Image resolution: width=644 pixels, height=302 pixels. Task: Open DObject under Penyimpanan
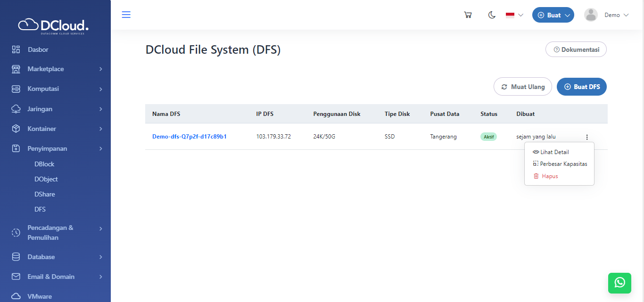46,179
